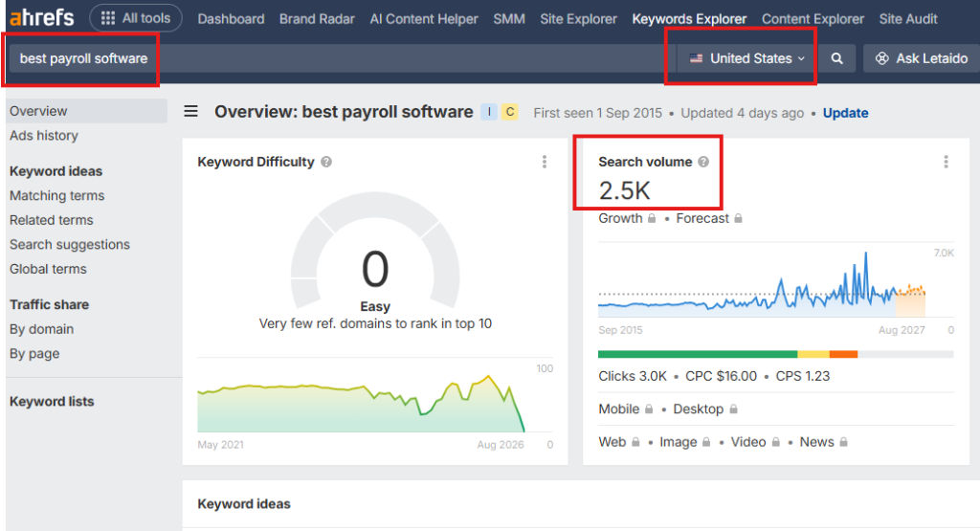Click the green segment of clicks bar
This screenshot has height=531, width=980.
coord(698,354)
